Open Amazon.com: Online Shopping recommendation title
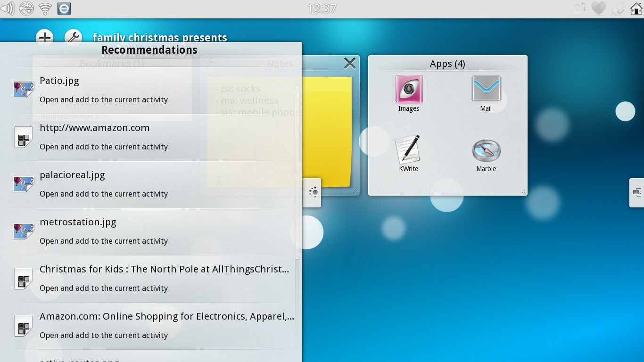 coord(167,316)
